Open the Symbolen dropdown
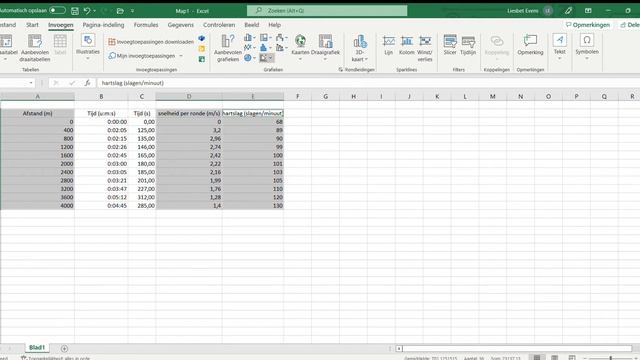 587,47
